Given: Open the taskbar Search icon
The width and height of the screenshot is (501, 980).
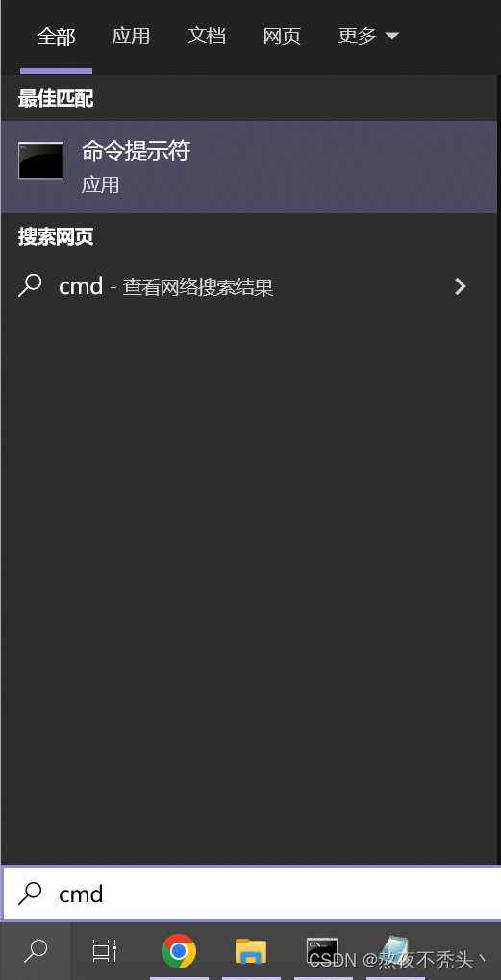Looking at the screenshot, I should pos(35,950).
